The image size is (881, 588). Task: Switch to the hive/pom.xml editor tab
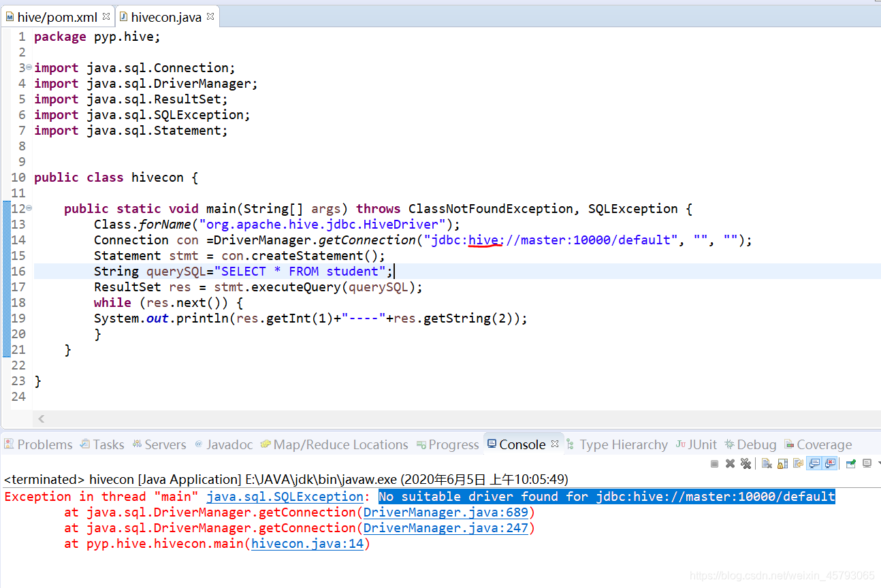[57, 17]
